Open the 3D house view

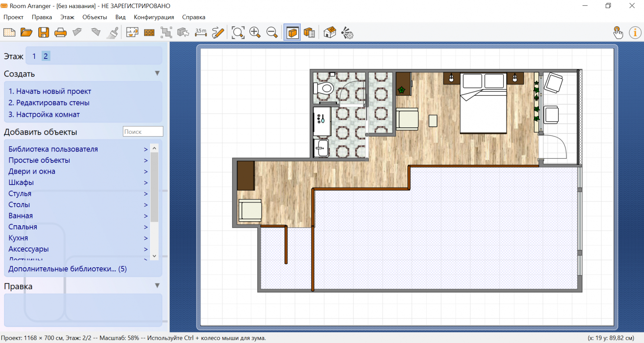pyautogui.click(x=330, y=33)
